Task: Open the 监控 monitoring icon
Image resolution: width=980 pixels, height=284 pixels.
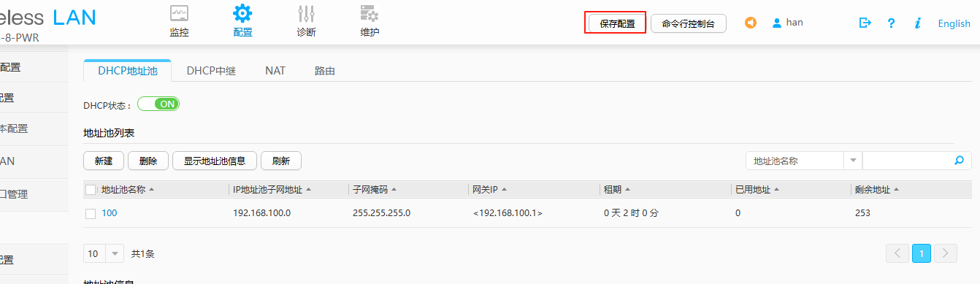Action: (x=179, y=13)
